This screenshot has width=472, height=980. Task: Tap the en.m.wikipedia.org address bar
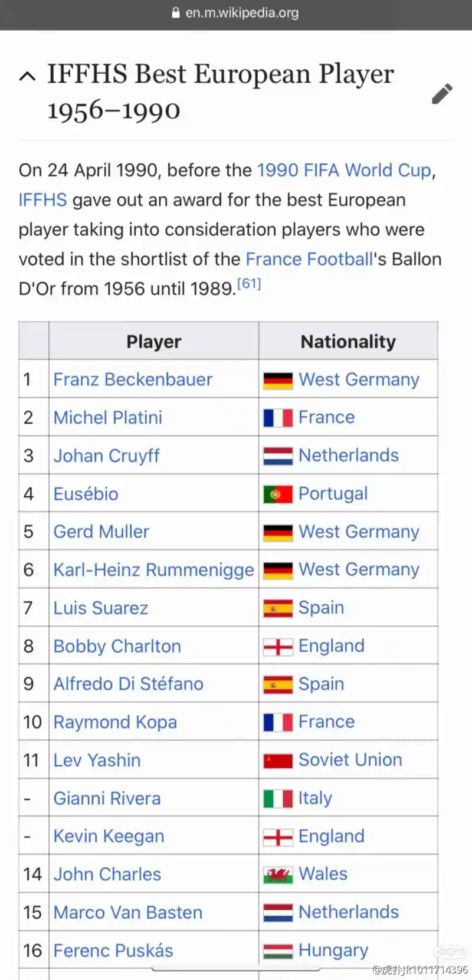pyautogui.click(x=236, y=13)
